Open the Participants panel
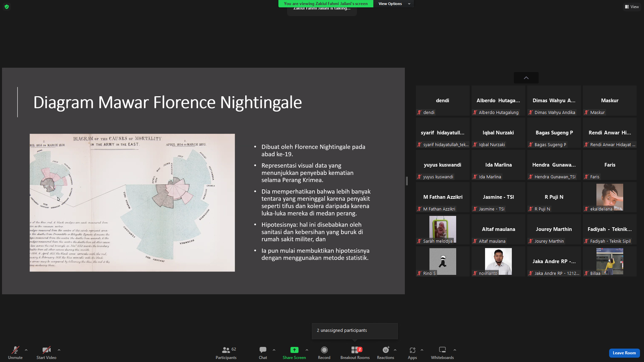 pos(226,353)
